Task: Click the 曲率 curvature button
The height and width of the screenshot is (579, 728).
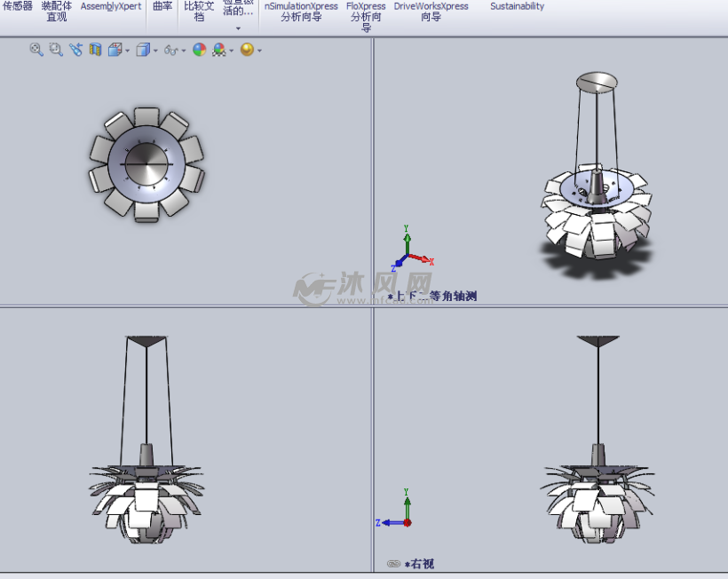Action: 162,6
